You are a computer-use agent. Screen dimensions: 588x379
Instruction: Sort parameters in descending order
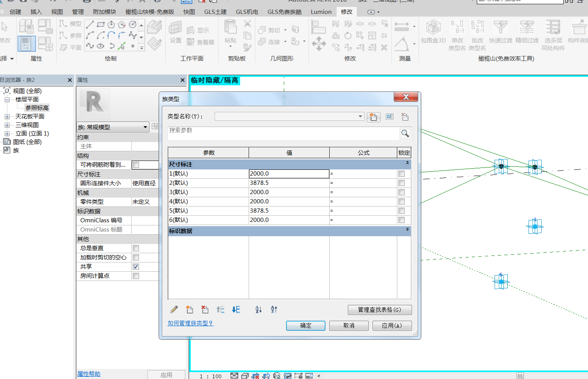[x=274, y=310]
